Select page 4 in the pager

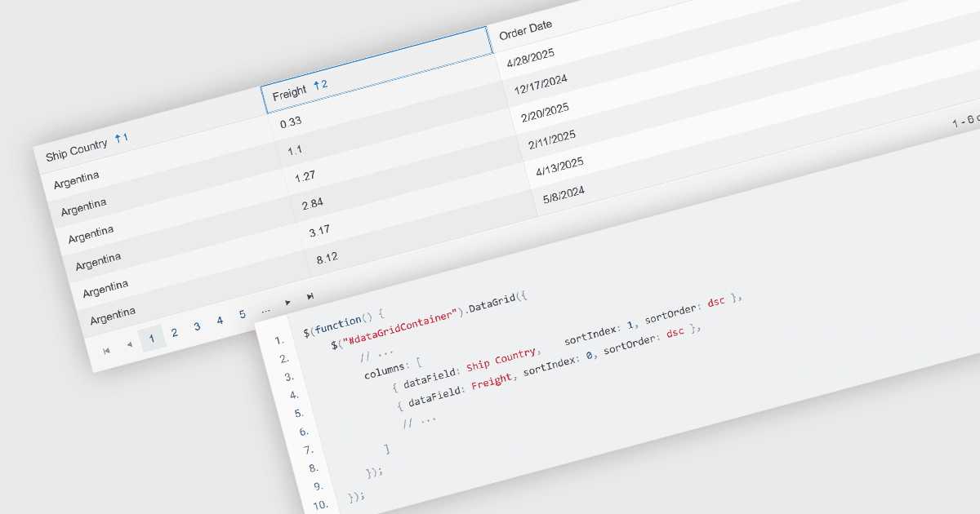[220, 321]
